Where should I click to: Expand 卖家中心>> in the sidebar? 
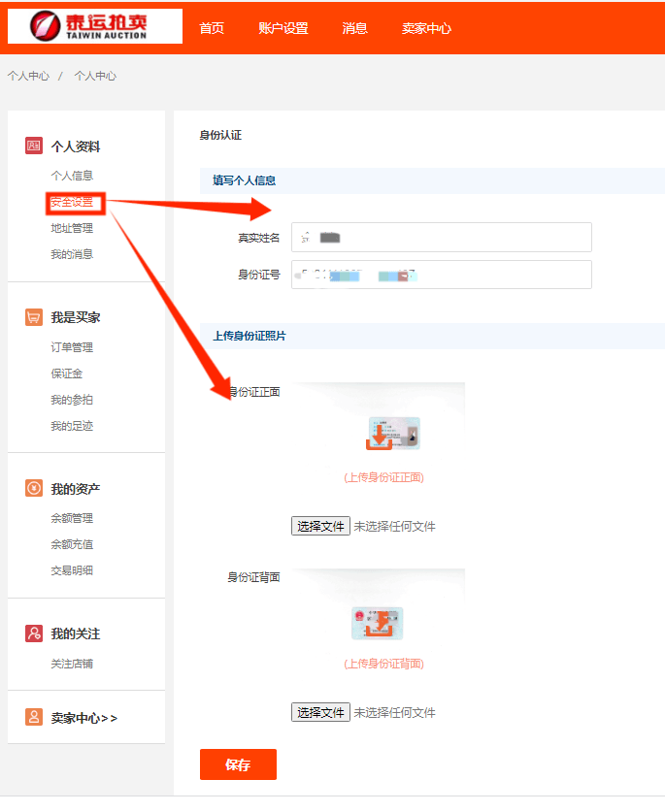84,718
